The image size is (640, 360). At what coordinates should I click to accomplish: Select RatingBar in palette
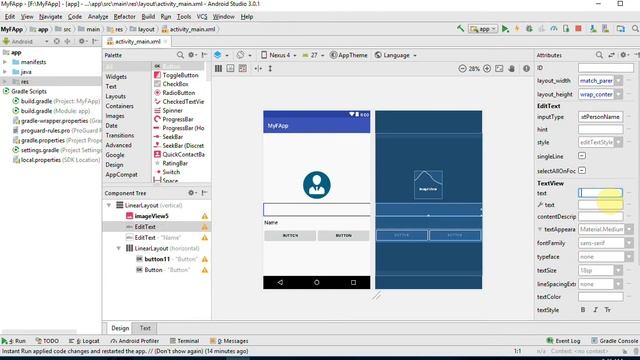click(x=175, y=163)
